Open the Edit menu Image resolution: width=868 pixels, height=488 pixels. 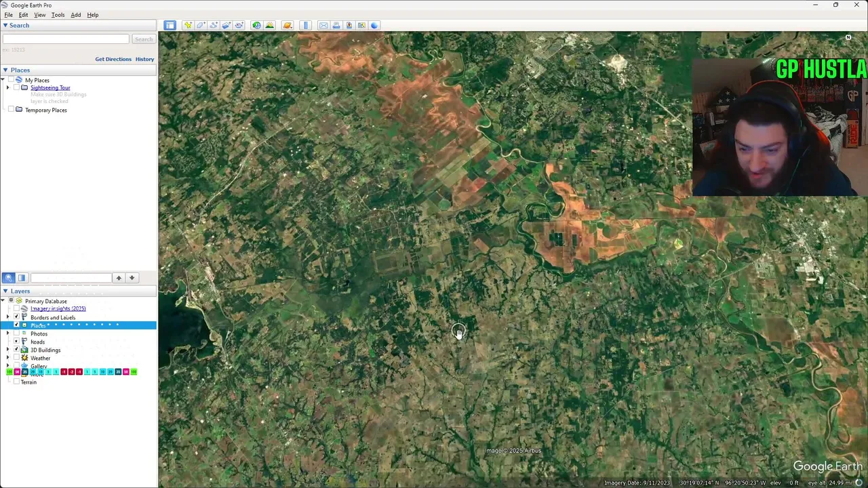click(23, 15)
